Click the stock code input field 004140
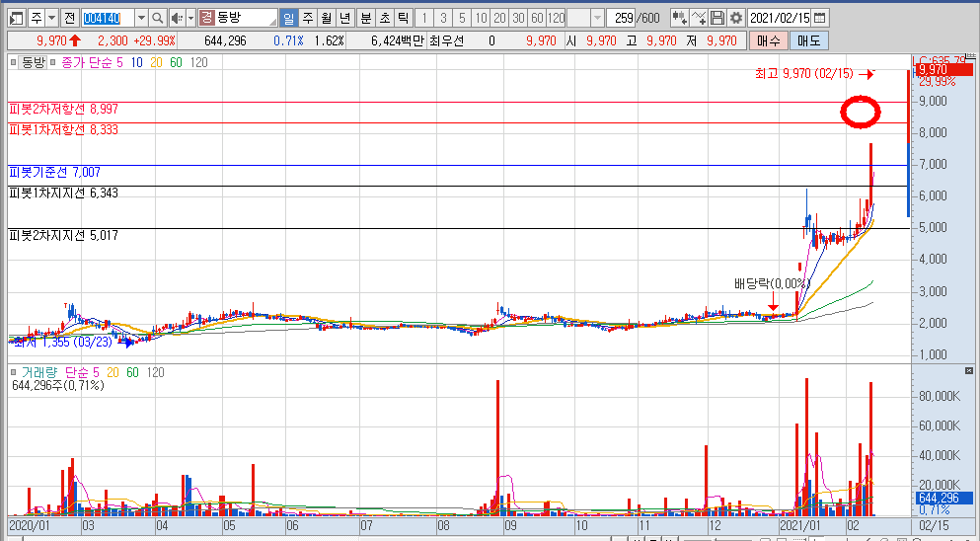This screenshot has width=980, height=541. (105, 18)
